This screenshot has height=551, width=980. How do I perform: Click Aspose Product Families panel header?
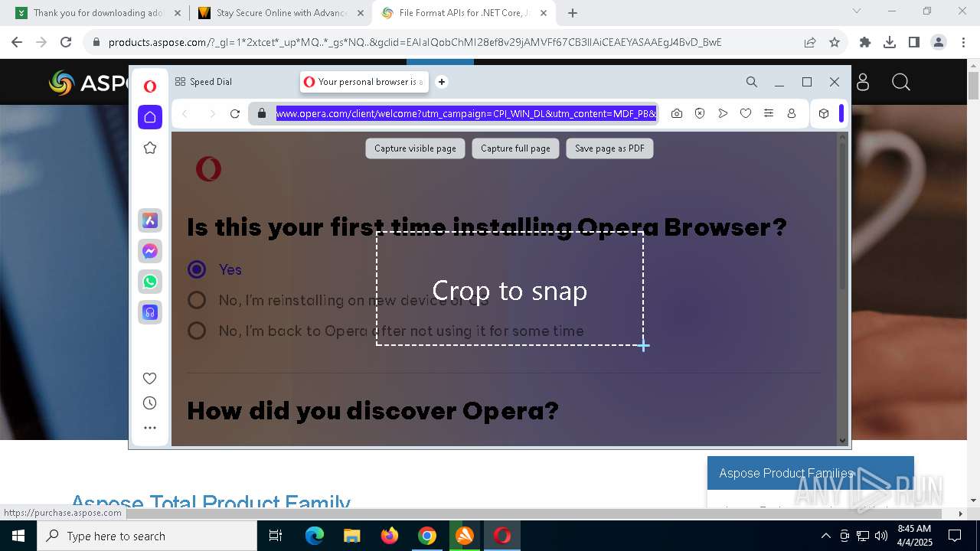(810, 473)
